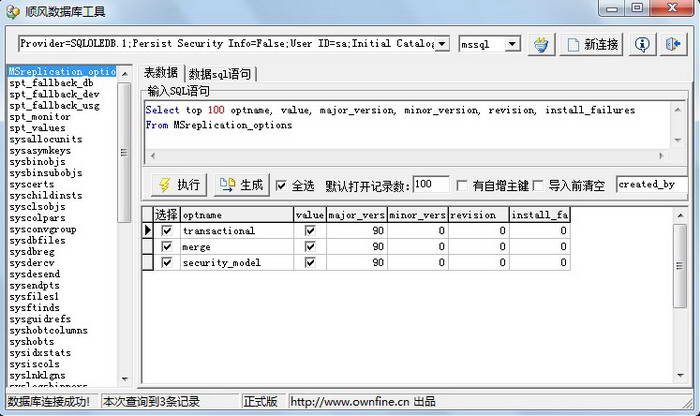Enable 有自增主键 checkbox
The height and width of the screenshot is (416, 700).
coord(462,186)
